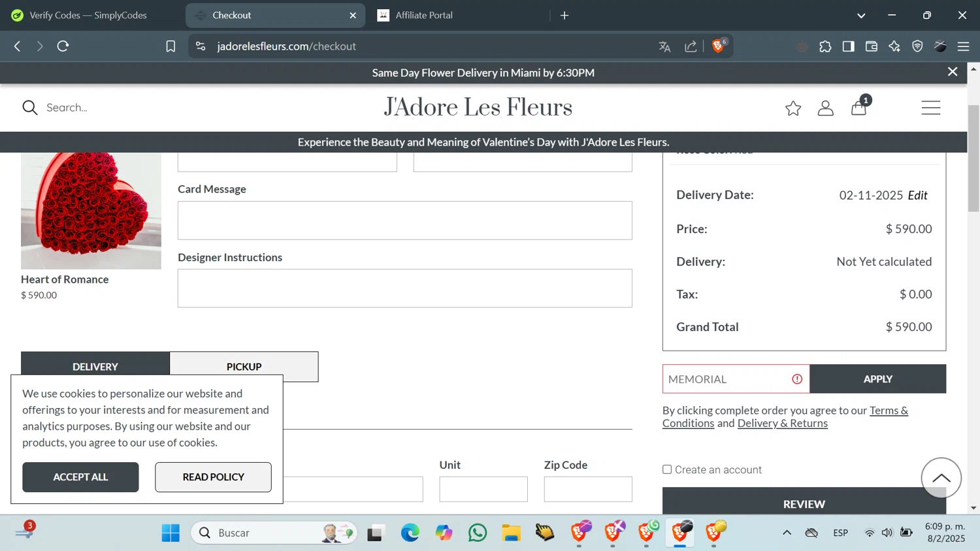Screen dimensions: 980x551
Task: Open the Windows Start menu
Action: click(171, 533)
